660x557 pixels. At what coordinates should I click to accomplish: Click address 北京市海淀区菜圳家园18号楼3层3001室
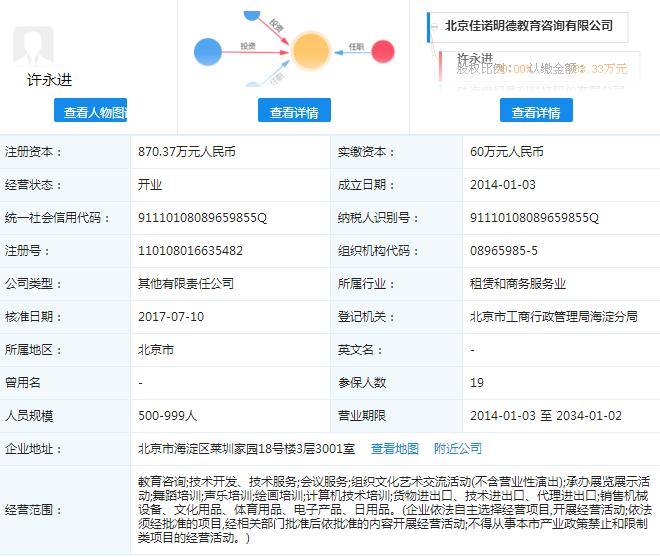click(247, 449)
